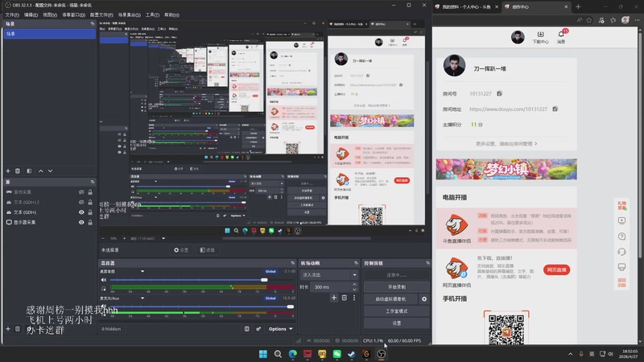This screenshot has height=362, width=644.
Task: Expand Windows system tray hidden icons
Action: 570,354
